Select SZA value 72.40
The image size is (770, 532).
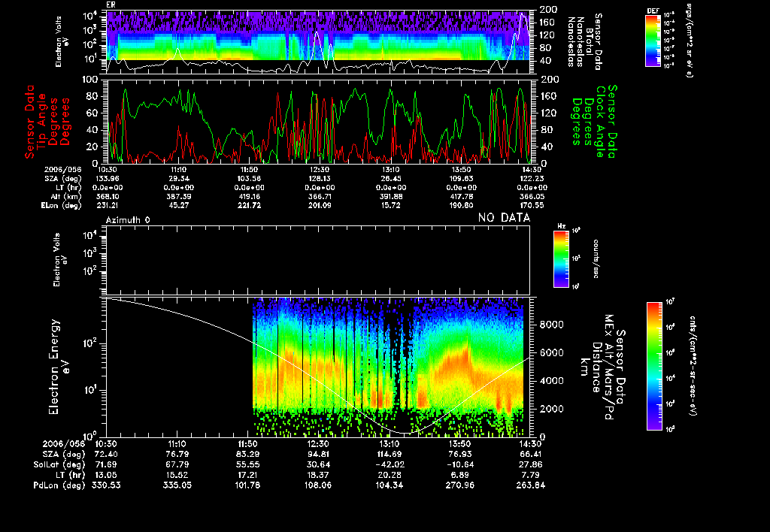[x=106, y=454]
